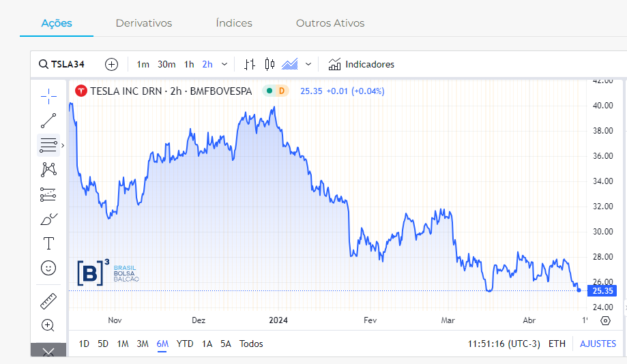627x364 pixels.
Task: Toggle ETH extended trading hours
Action: click(x=557, y=344)
